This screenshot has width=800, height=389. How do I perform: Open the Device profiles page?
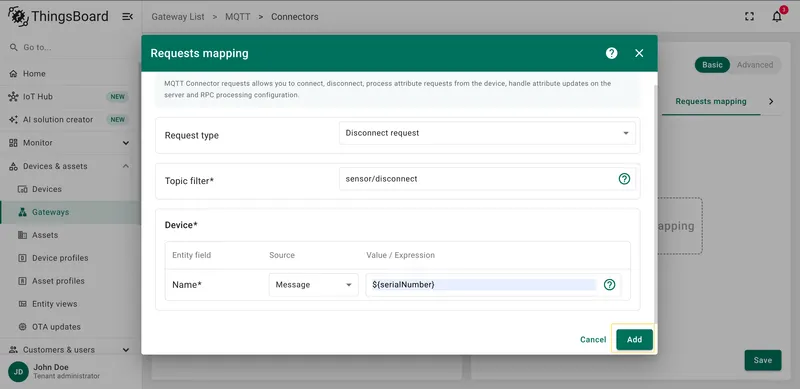(70, 258)
